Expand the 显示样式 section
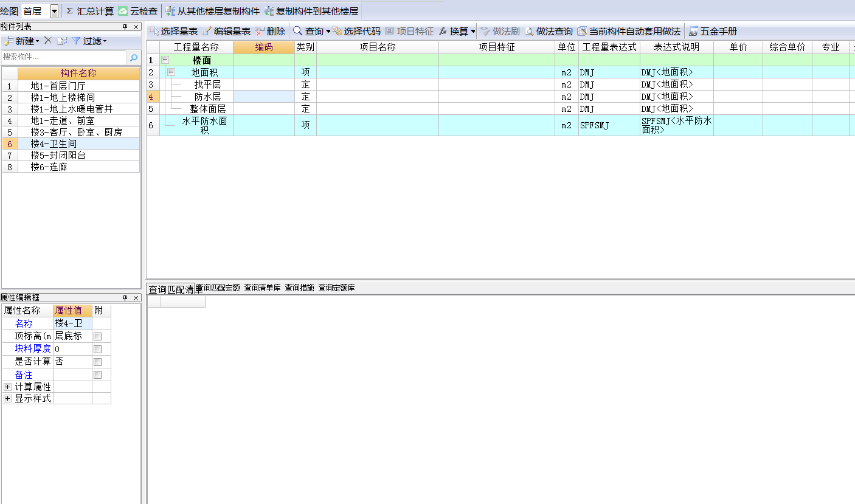Image resolution: width=855 pixels, height=504 pixels. click(x=8, y=399)
